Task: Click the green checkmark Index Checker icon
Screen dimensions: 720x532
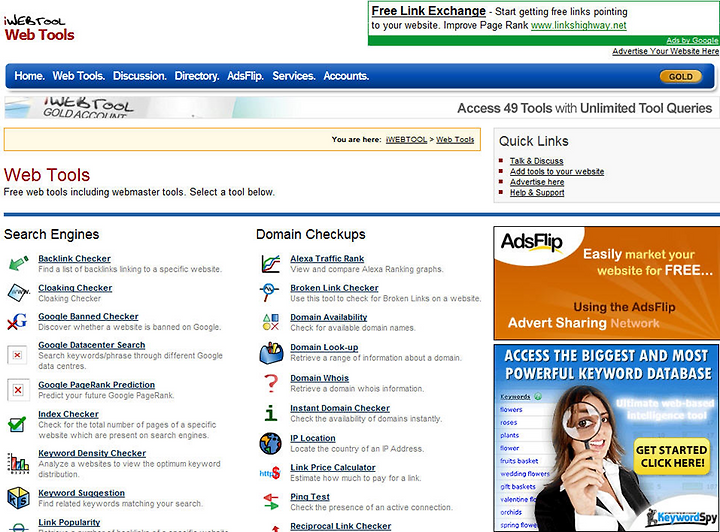Action: (x=17, y=424)
